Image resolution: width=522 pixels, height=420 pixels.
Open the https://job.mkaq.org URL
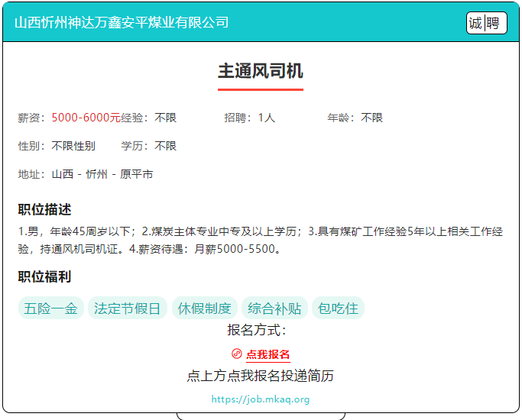click(261, 399)
